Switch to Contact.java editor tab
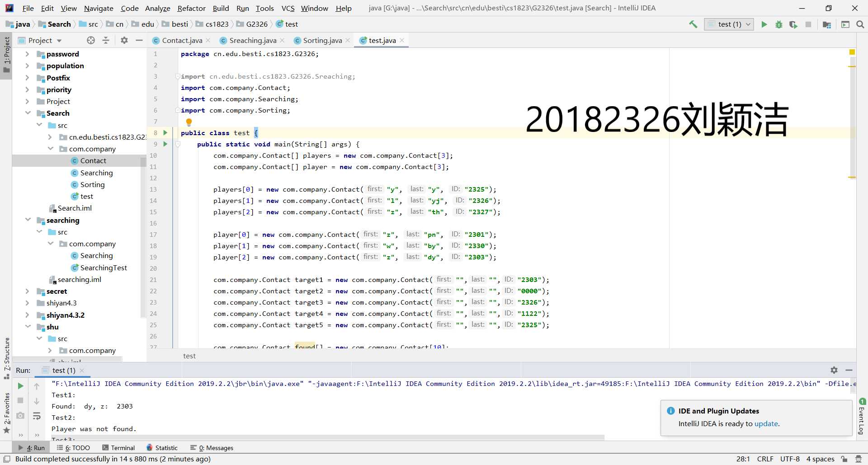 pyautogui.click(x=182, y=40)
